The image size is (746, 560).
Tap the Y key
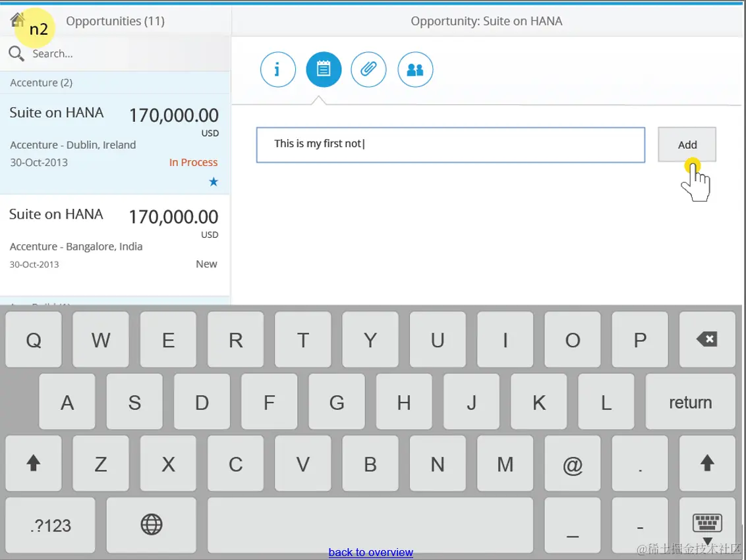[x=370, y=340]
